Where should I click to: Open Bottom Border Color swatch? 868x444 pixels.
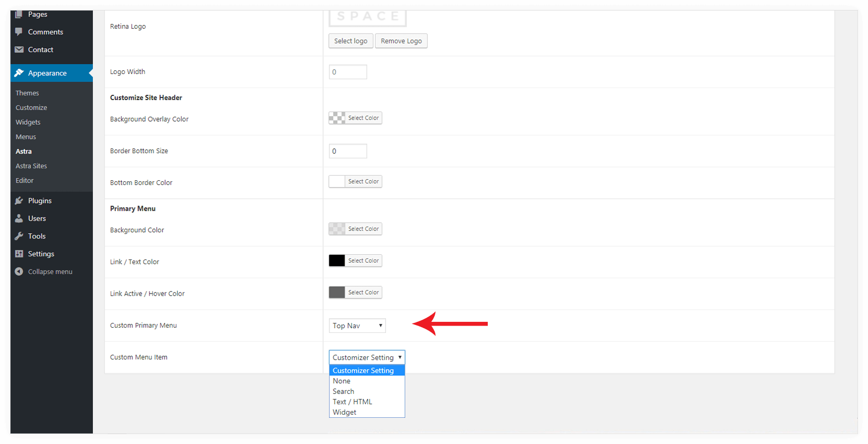[x=337, y=181]
